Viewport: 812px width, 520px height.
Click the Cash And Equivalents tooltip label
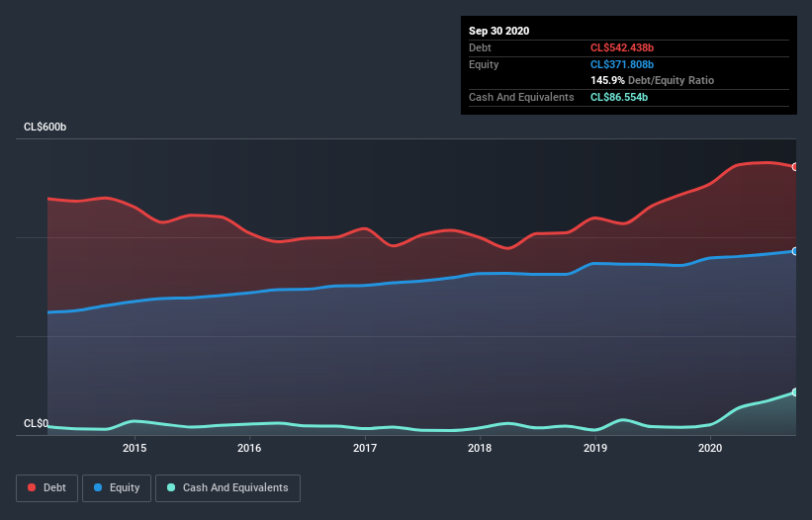tap(521, 97)
